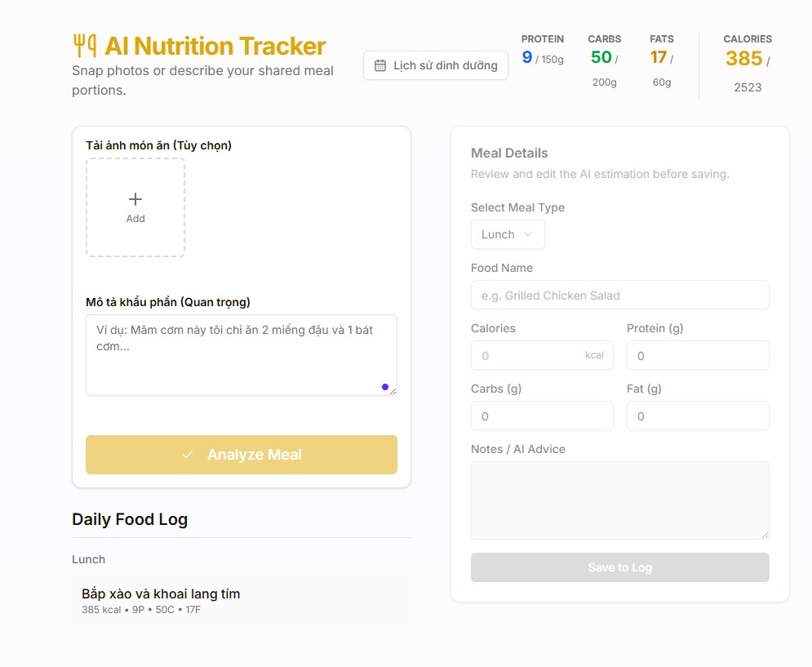This screenshot has height=667, width=812.
Task: Click the Food Name input field
Action: [x=619, y=295]
